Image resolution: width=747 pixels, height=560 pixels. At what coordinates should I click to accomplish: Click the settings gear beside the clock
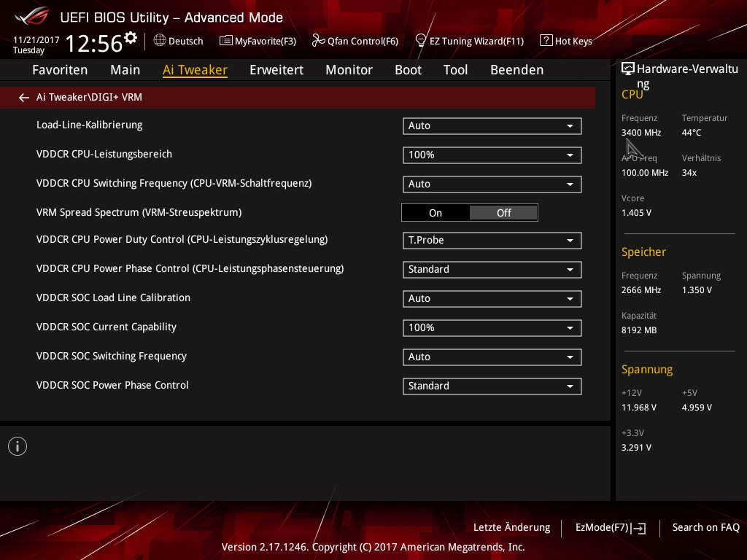[x=131, y=38]
